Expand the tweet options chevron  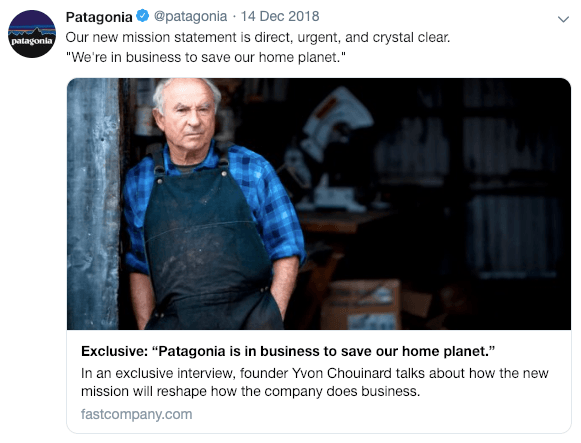[x=563, y=19]
